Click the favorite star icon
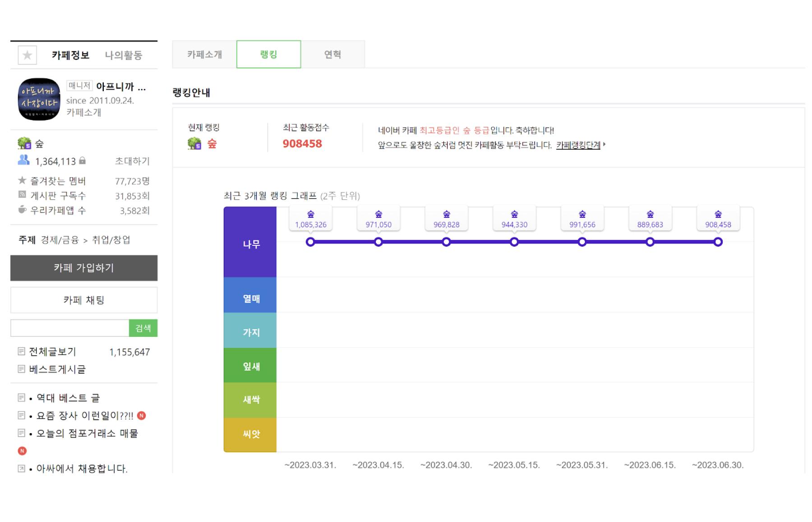The width and height of the screenshot is (812, 522). pos(27,55)
